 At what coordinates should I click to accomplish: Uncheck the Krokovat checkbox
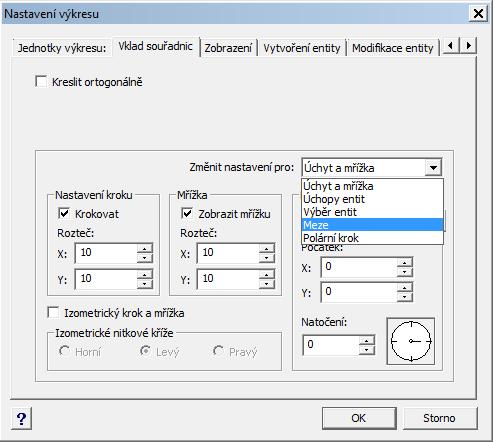tap(63, 213)
